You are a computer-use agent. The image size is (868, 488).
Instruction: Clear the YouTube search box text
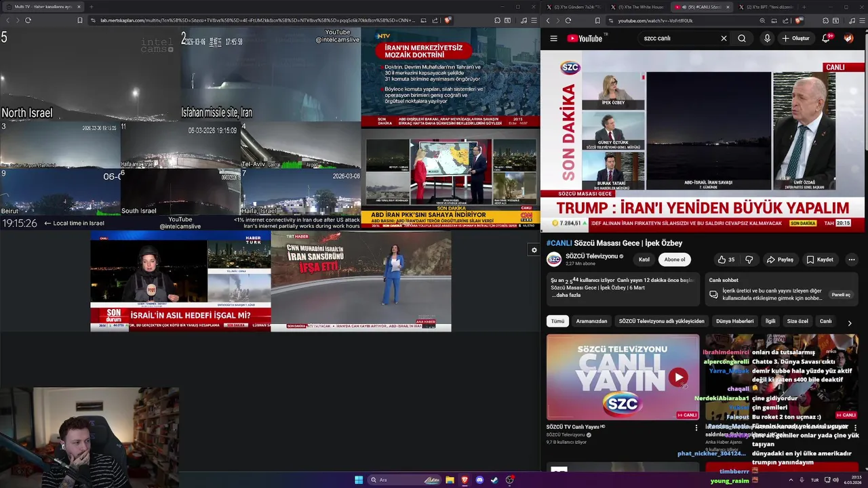coord(724,39)
